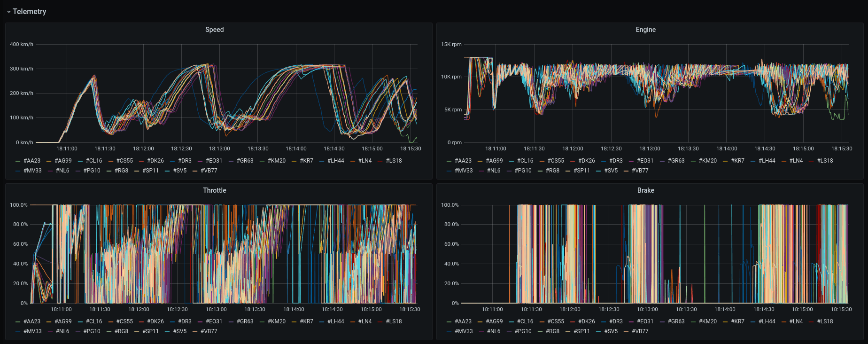This screenshot has width=868, height=344.
Task: Click the 18:13:00 time label in Speed
Action: pos(220,149)
